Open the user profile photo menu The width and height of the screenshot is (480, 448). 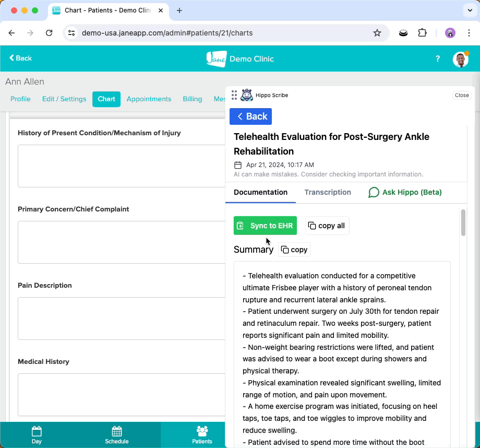(460, 59)
